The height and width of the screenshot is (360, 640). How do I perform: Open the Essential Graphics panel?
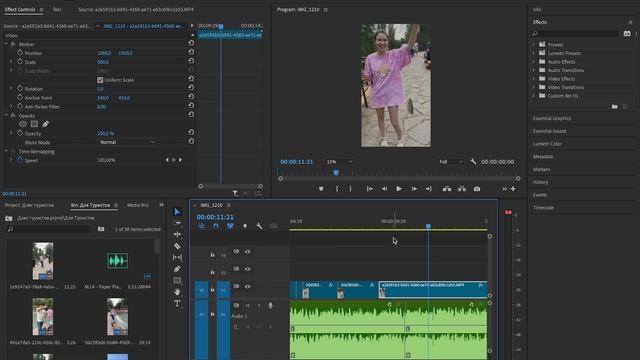pyautogui.click(x=552, y=118)
